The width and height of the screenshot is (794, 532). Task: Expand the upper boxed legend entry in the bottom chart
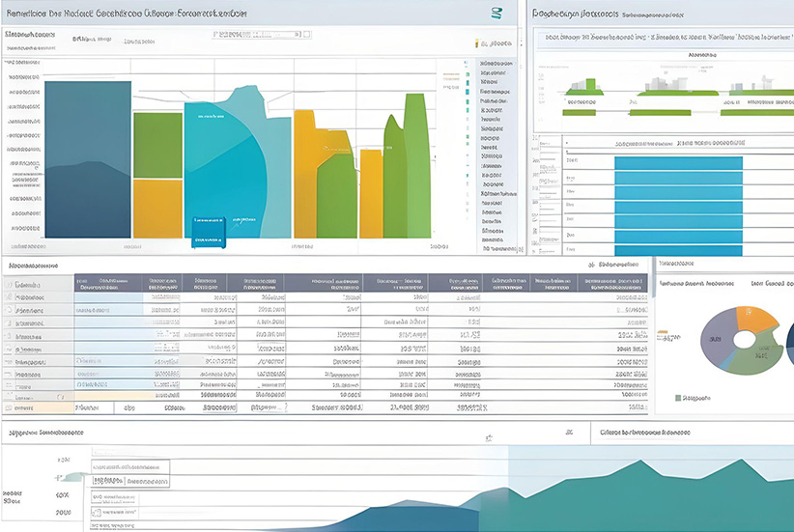(x=128, y=466)
